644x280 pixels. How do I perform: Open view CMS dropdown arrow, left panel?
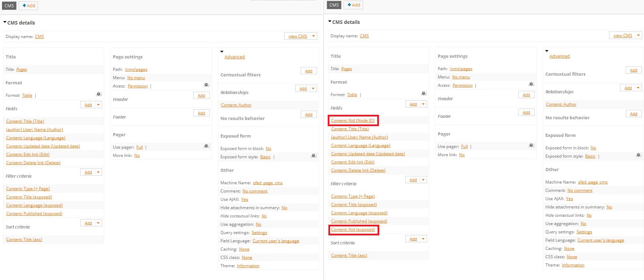click(314, 36)
